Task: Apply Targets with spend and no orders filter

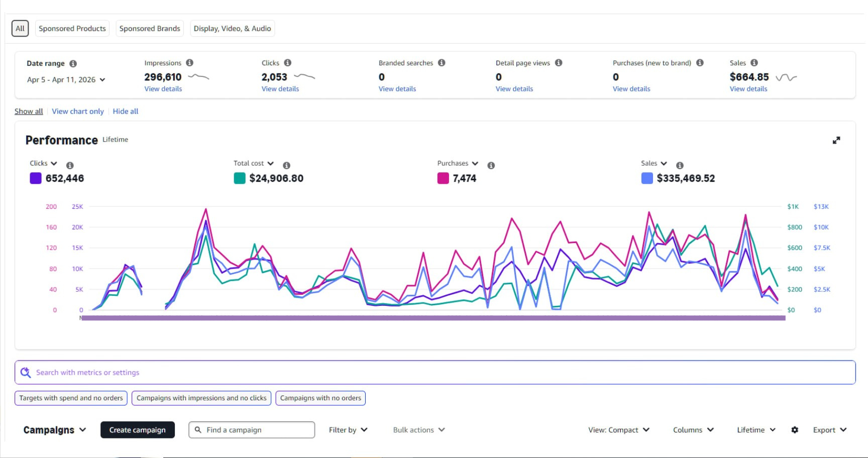Action: 71,398
